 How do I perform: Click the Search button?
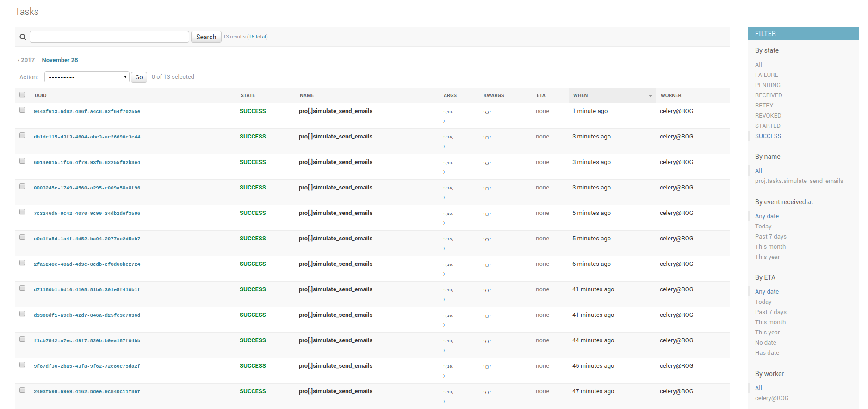pyautogui.click(x=206, y=37)
